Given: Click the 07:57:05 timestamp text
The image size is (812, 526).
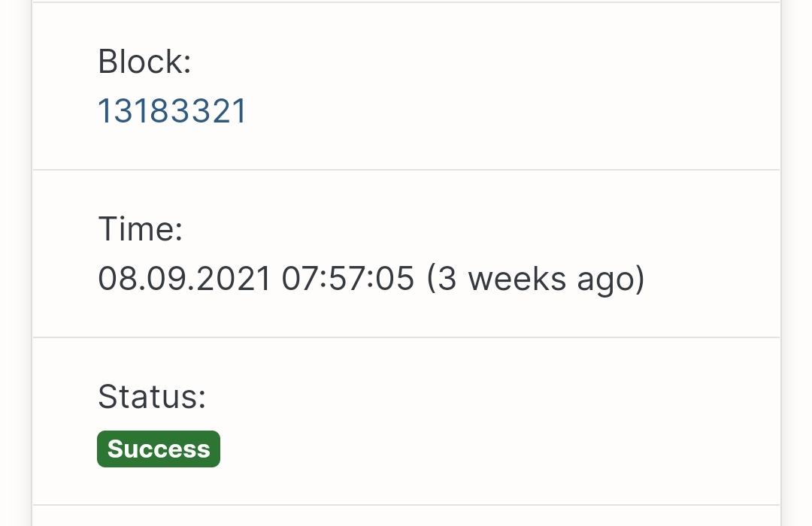Looking at the screenshot, I should point(348,279).
